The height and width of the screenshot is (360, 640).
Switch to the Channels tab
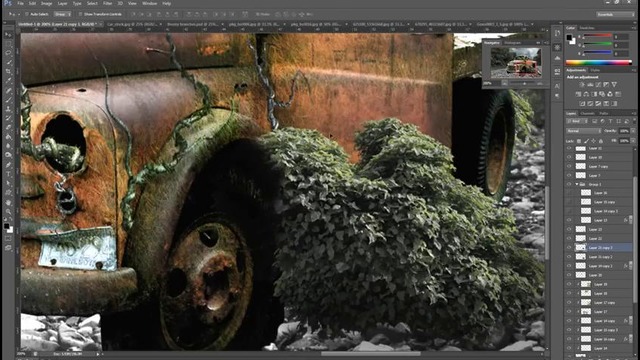587,113
